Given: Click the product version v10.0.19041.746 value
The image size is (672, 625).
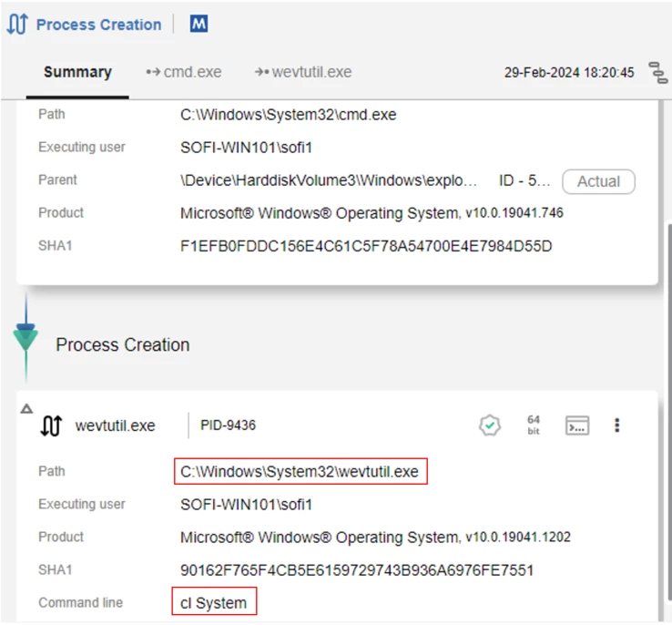Looking at the screenshot, I should point(514,213).
